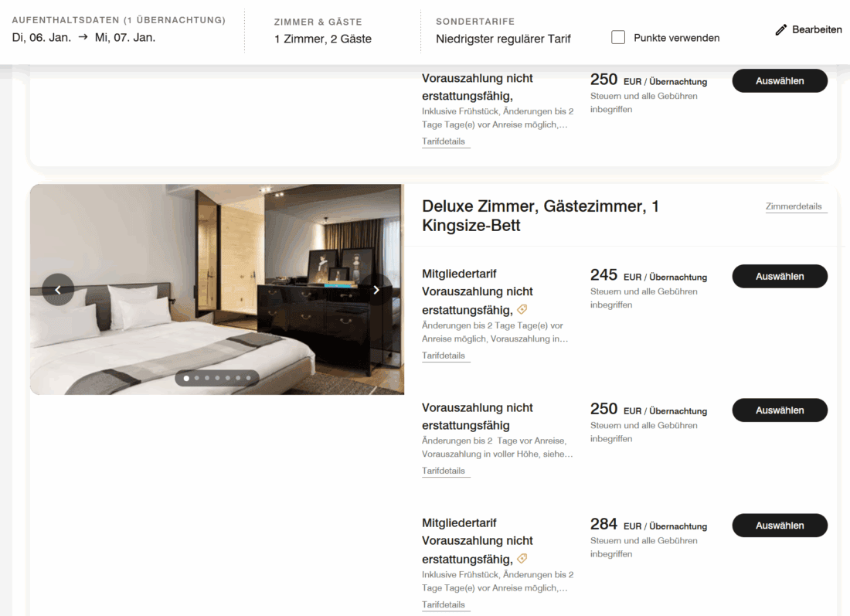Viewport: 850px width, 616px height.
Task: Show next room photo with right arrow
Action: [376, 290]
